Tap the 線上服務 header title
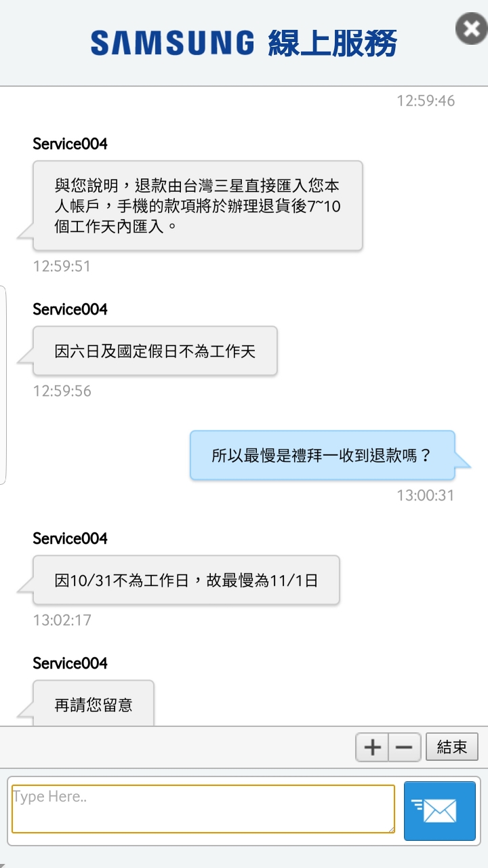The image size is (488, 868). tap(332, 43)
